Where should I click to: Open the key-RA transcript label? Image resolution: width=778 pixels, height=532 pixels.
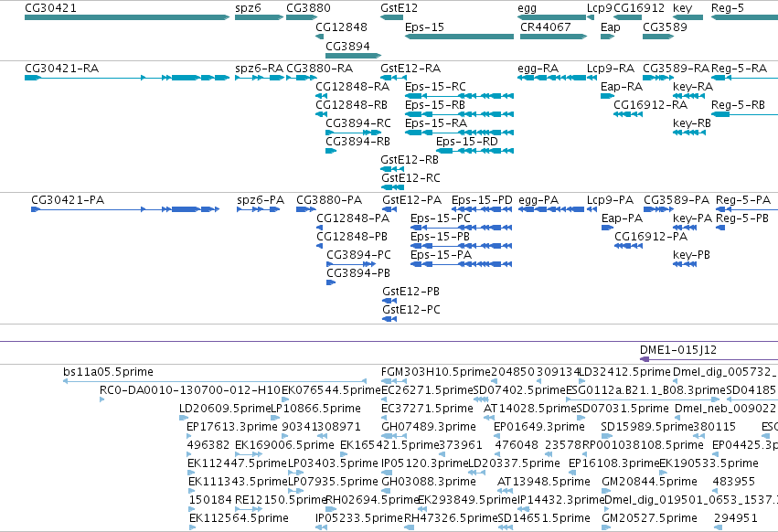(693, 87)
